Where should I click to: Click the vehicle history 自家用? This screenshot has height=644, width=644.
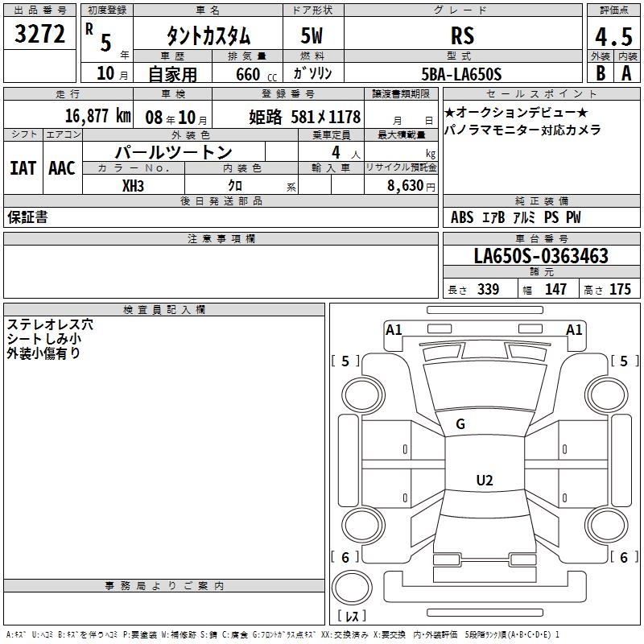click(172, 74)
